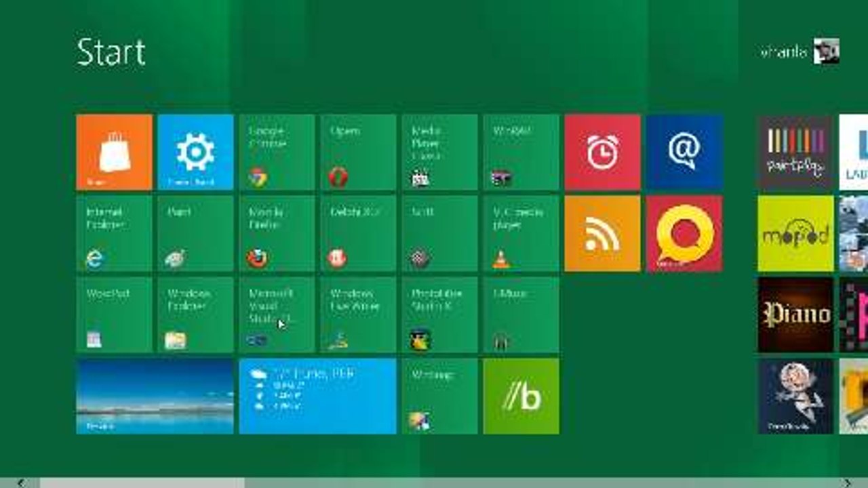This screenshot has height=488, width=868.
Task: Launch the Internet Explorer tile
Action: point(114,233)
